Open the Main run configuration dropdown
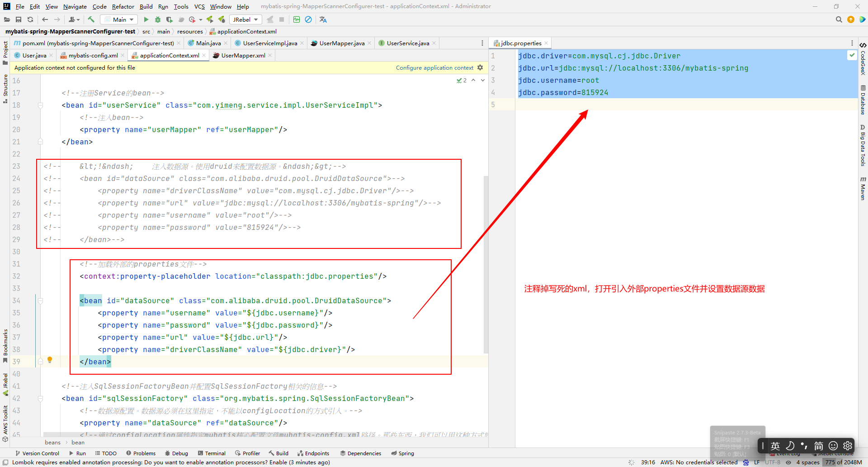868x467 pixels. [x=119, y=19]
